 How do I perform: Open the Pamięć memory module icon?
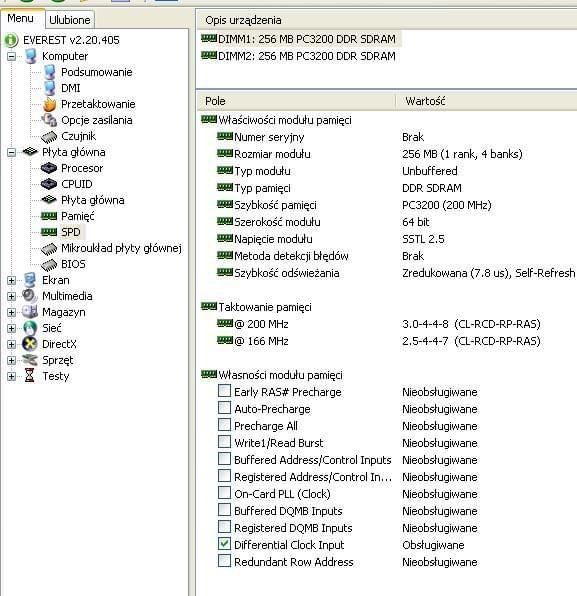pos(49,216)
